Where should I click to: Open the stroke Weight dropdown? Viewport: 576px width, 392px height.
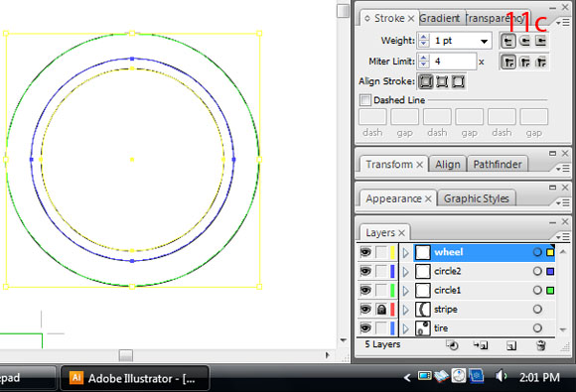point(485,41)
